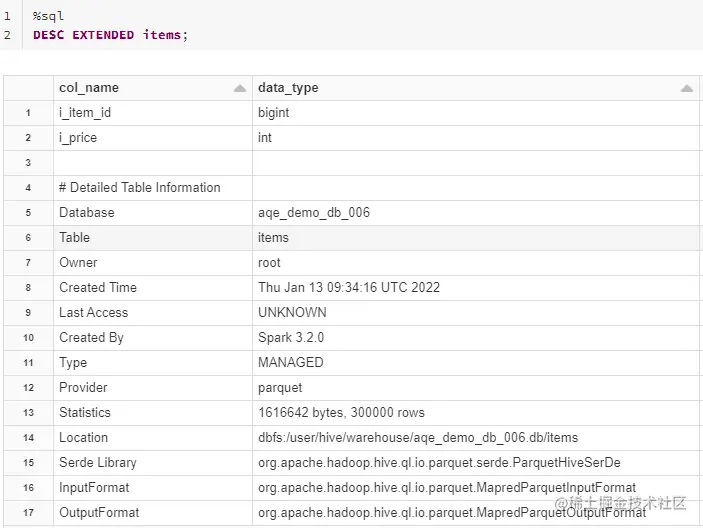
Task: Select the Type label cell
Action: pyautogui.click(x=153, y=363)
